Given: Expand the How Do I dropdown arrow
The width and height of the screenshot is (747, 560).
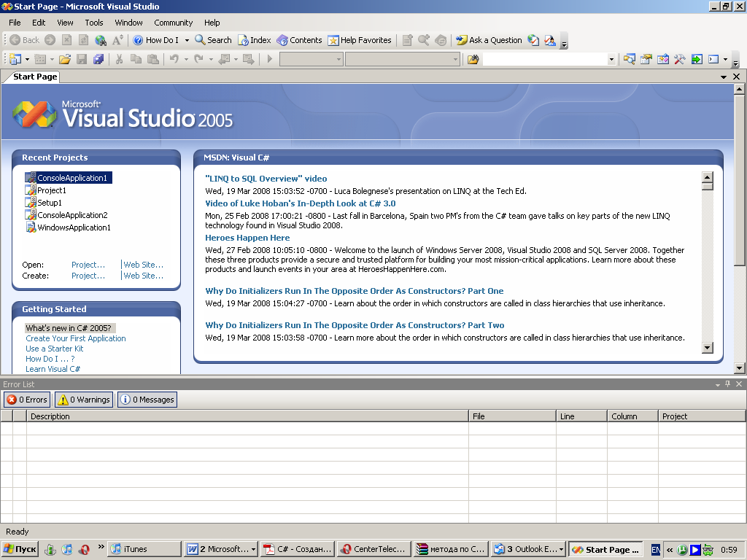Looking at the screenshot, I should coord(187,41).
